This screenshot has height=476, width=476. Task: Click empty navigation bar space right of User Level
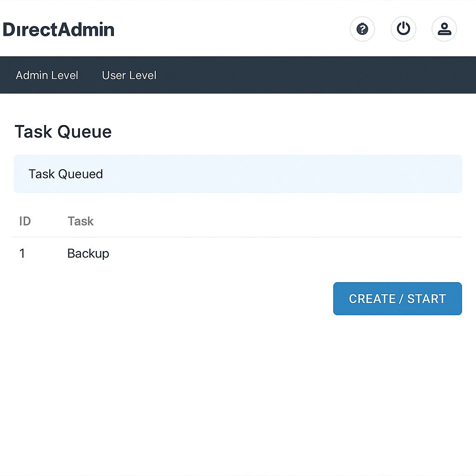316,75
